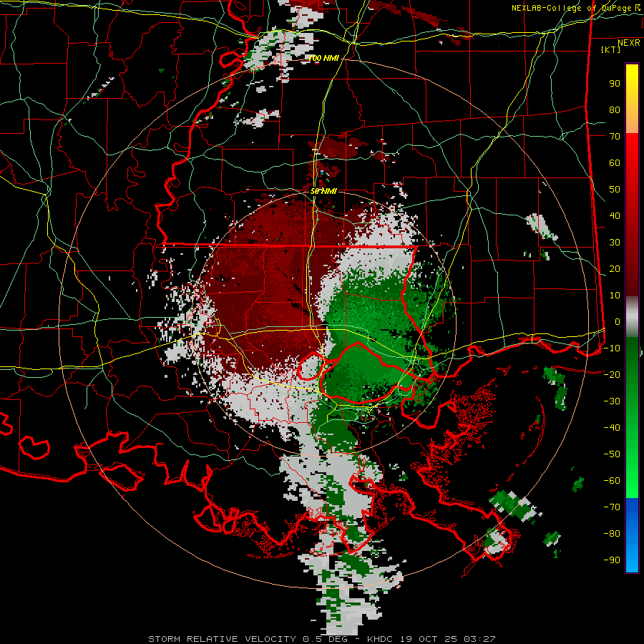This screenshot has height=644, width=644.
Task: Click the -70 value on velocity scale
Action: (x=612, y=507)
